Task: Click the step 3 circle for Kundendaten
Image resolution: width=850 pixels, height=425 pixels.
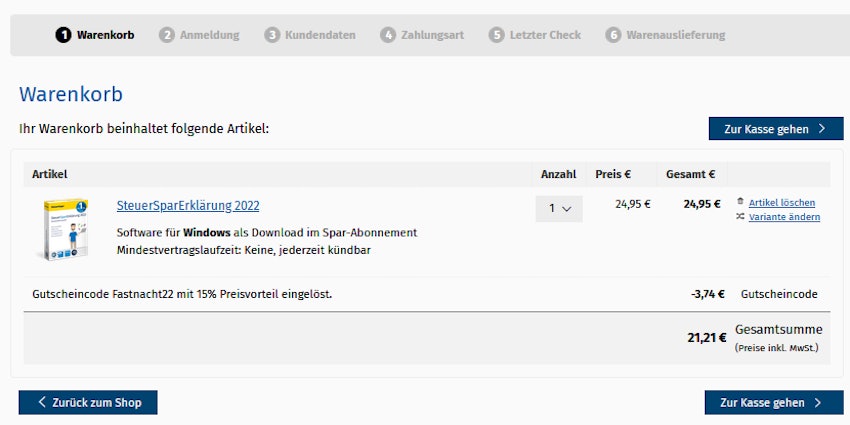Action: click(272, 35)
